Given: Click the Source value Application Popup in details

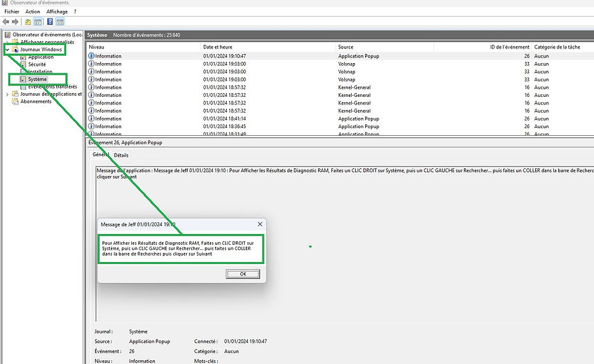Looking at the screenshot, I should [x=150, y=341].
